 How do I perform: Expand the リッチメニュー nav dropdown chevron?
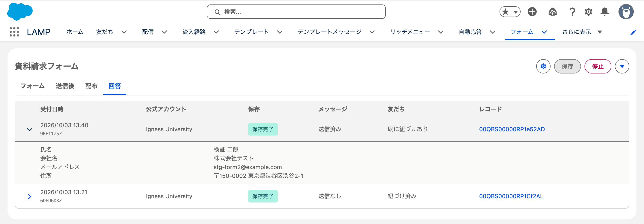pyautogui.click(x=441, y=32)
